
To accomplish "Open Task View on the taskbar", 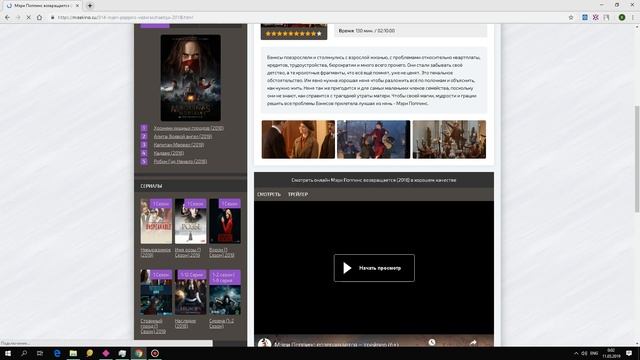I will pyautogui.click(x=40, y=353).
